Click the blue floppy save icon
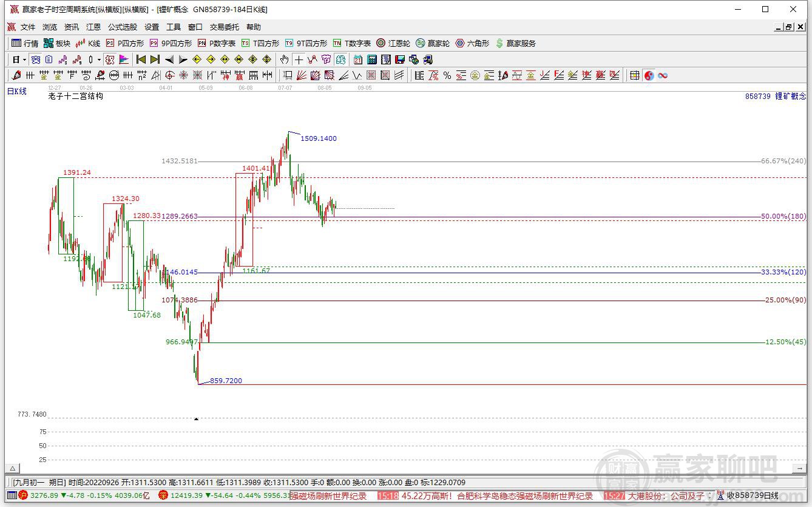Viewport: 812px width, 507px height. point(400,60)
